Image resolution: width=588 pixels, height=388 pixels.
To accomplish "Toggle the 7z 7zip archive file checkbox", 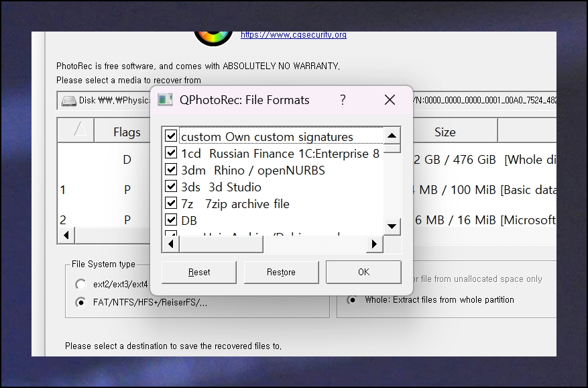I will point(171,203).
